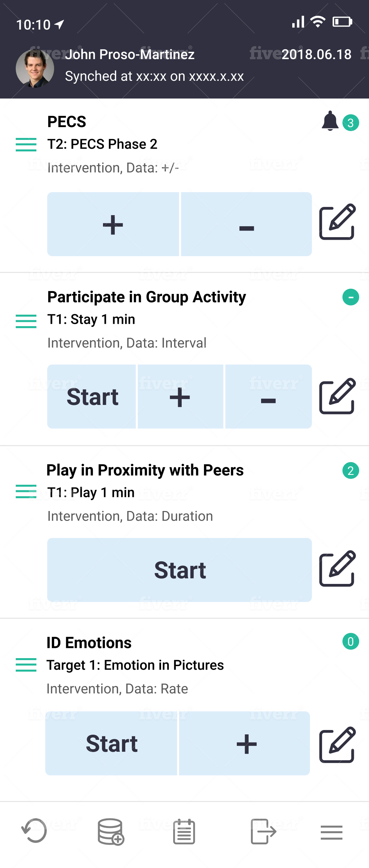Open edit icon for Play in Proximity with Peers

[x=337, y=569]
